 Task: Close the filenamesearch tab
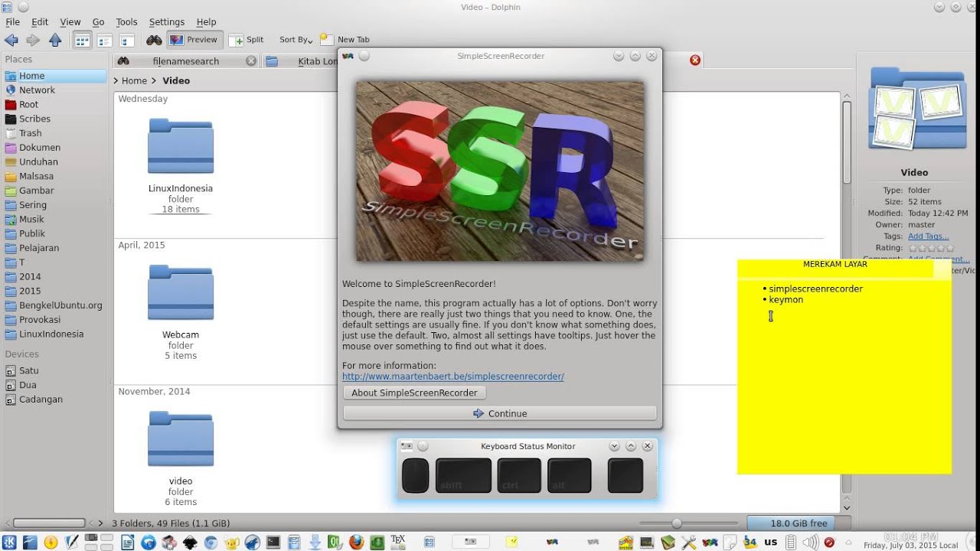(251, 61)
